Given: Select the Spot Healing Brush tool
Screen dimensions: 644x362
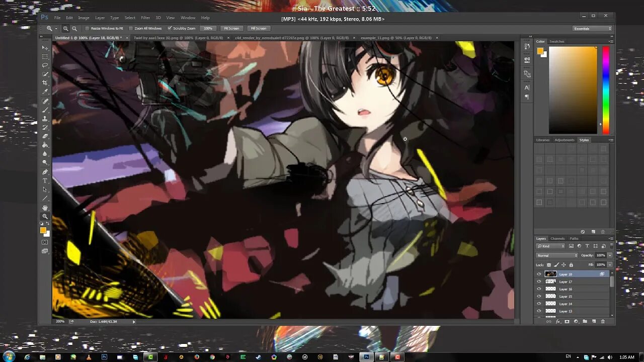Looking at the screenshot, I should pyautogui.click(x=45, y=101).
